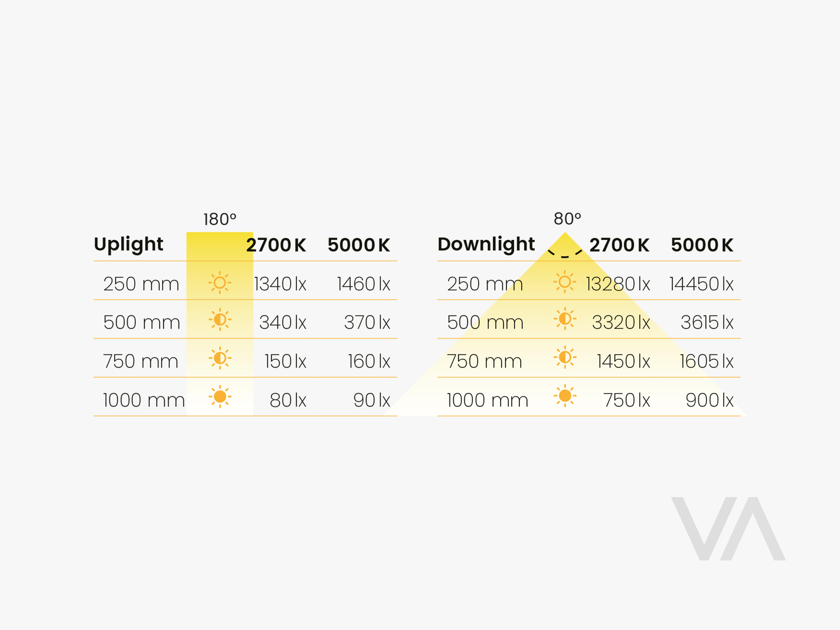Image resolution: width=840 pixels, height=630 pixels.
Task: Click the sun icon in Uplight 500 mm row
Action: click(220, 320)
